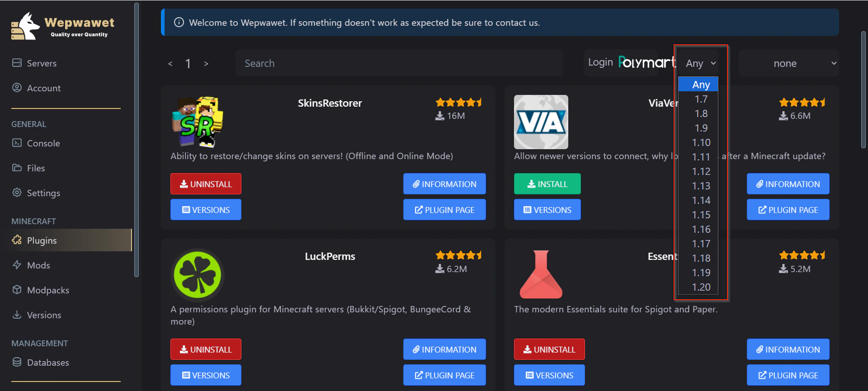Install the ViaVersion plugin
868x391 pixels.
[x=547, y=184]
